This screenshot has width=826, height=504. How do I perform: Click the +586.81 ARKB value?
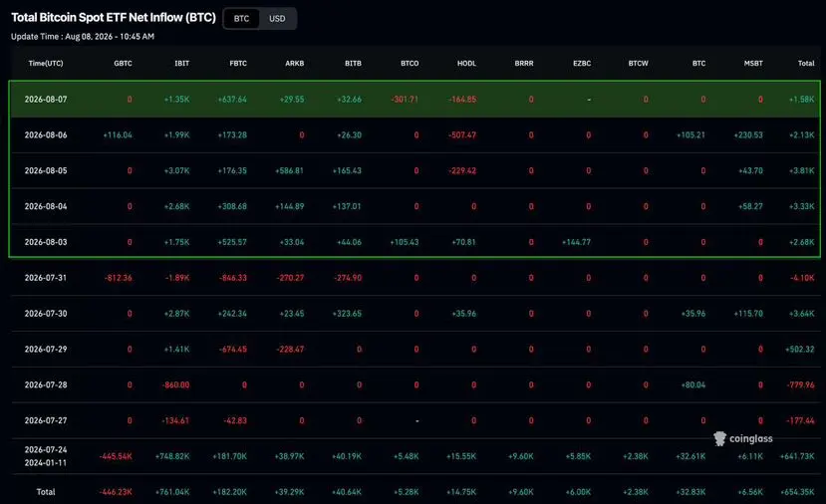coord(290,170)
